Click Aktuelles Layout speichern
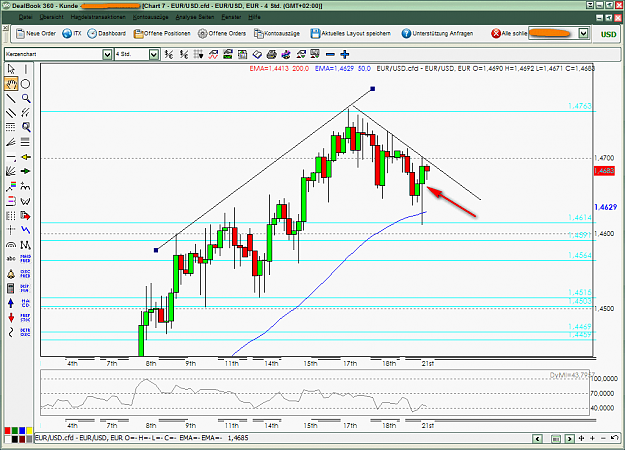This screenshot has width=625, height=450. tap(351, 33)
